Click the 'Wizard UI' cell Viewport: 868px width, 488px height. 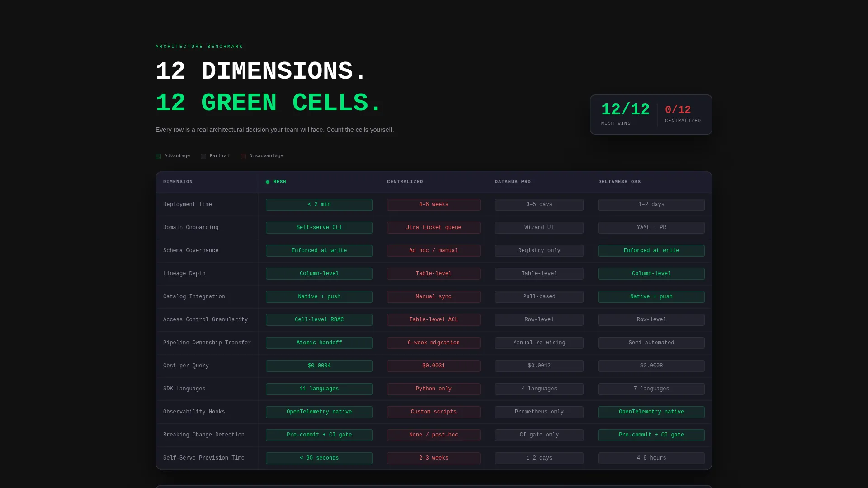coord(539,228)
